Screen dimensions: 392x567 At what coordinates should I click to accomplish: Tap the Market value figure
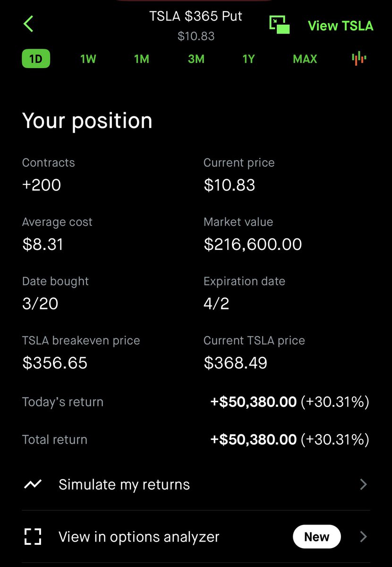coord(253,244)
